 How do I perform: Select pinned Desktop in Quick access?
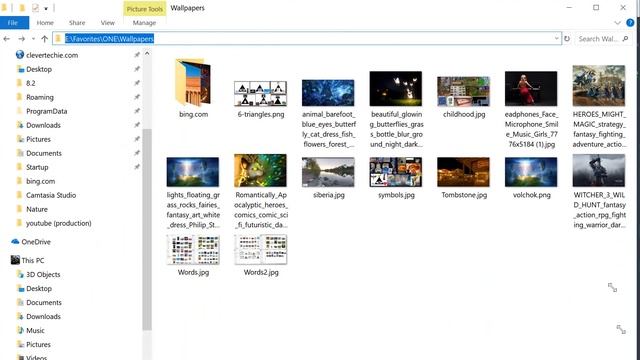[39, 69]
